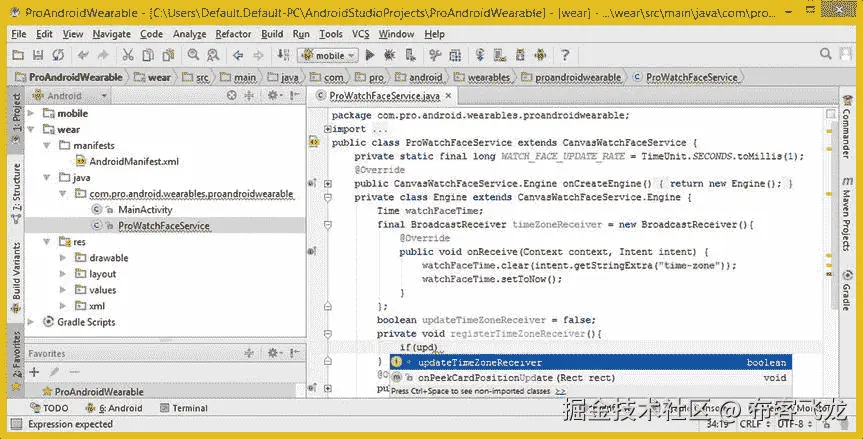Click the Open folder toolbar icon

click(x=18, y=55)
